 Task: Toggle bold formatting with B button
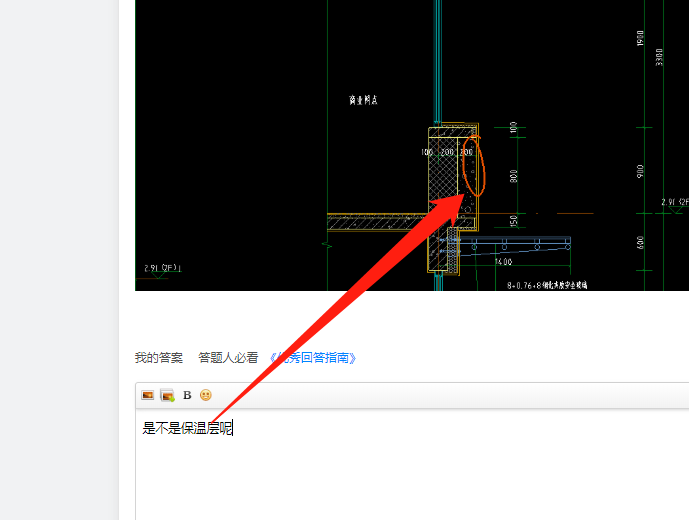(187, 395)
